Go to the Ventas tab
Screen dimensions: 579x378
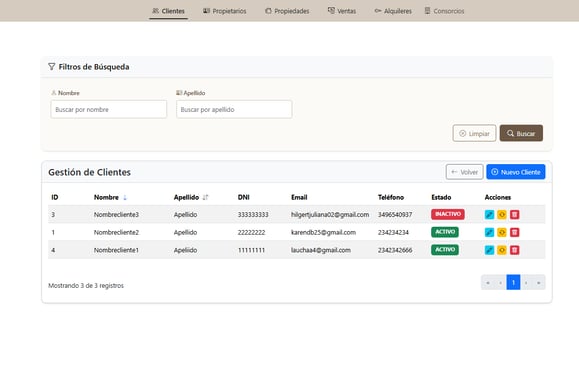[342, 11]
